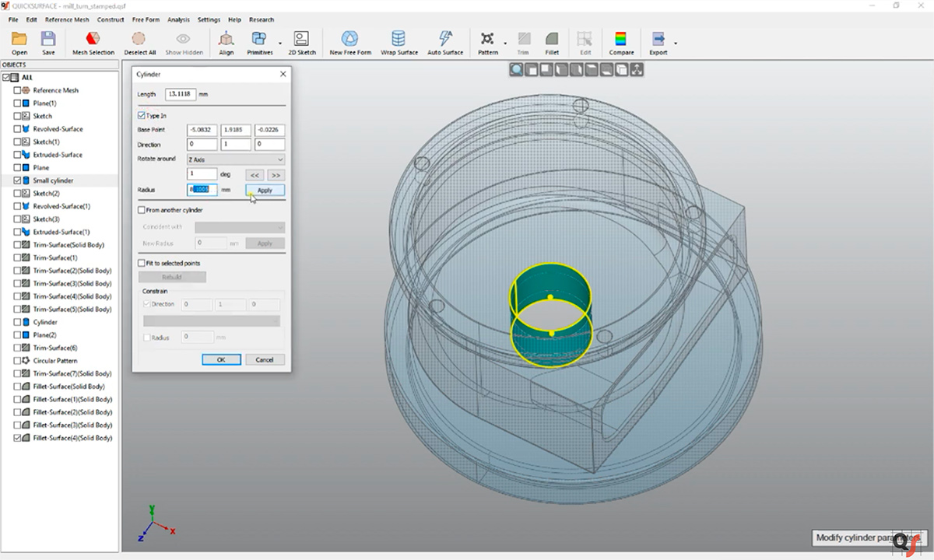Click the Primitives tool icon

tap(259, 39)
